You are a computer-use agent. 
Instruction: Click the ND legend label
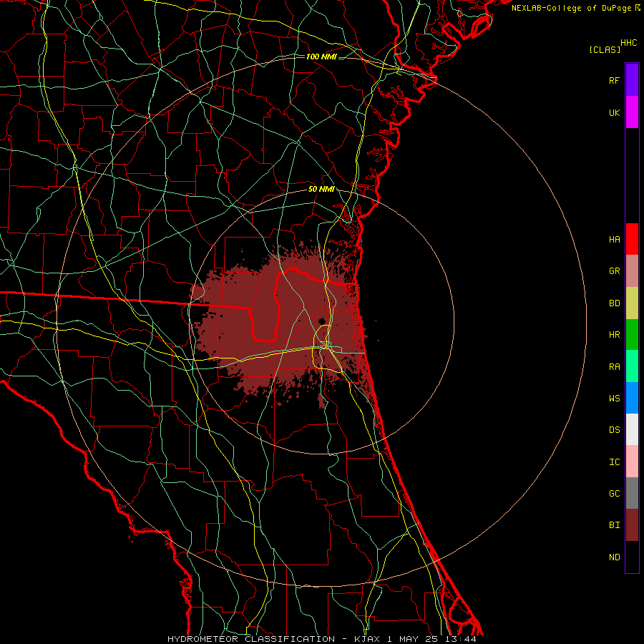[x=614, y=557]
